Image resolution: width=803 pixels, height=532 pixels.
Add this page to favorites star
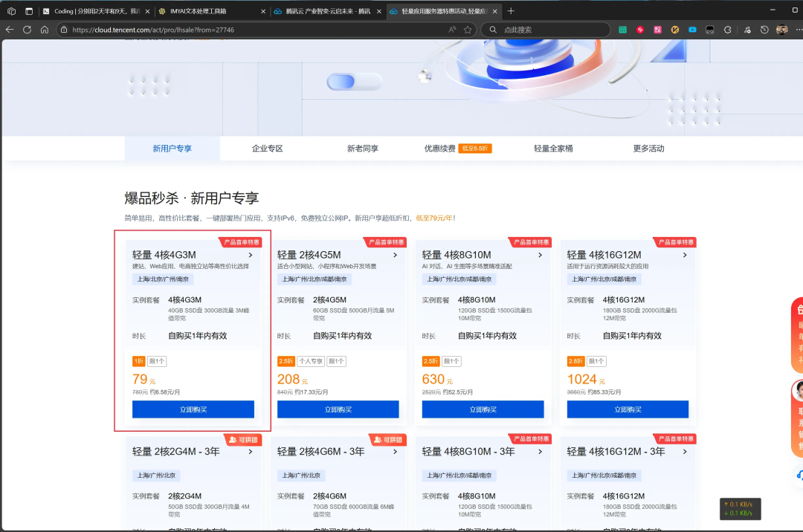coord(468,30)
